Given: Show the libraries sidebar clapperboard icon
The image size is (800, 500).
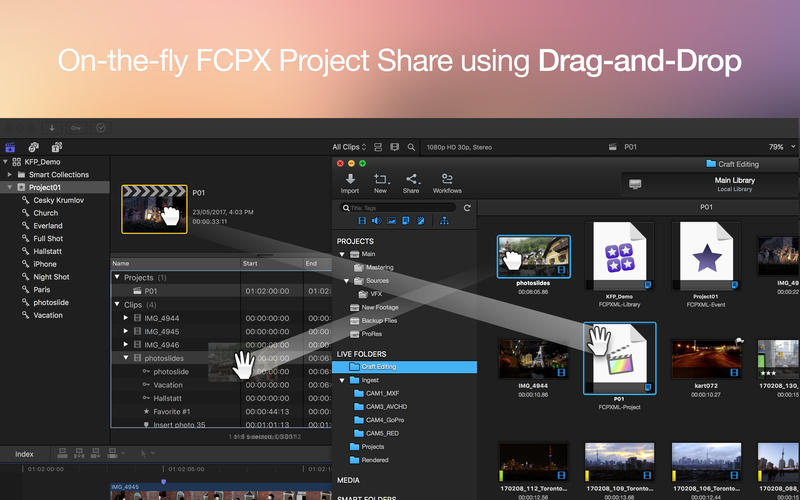Looking at the screenshot, I should (11, 147).
